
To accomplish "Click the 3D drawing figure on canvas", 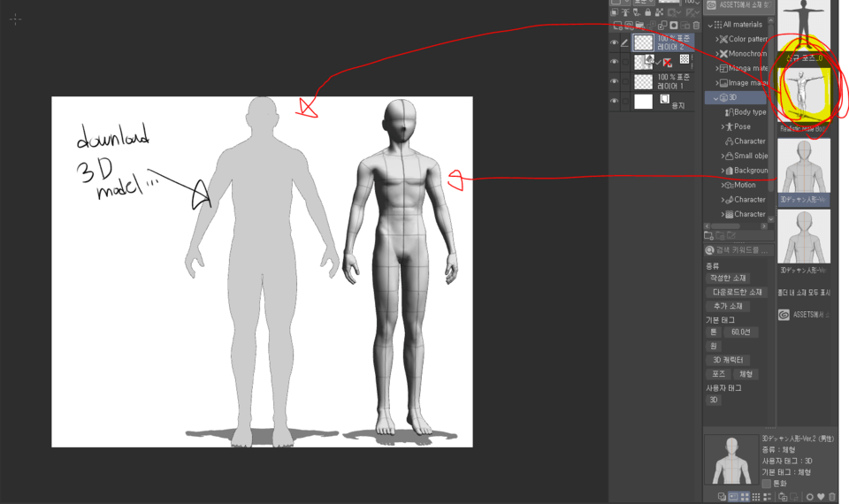I will pyautogui.click(x=401, y=268).
